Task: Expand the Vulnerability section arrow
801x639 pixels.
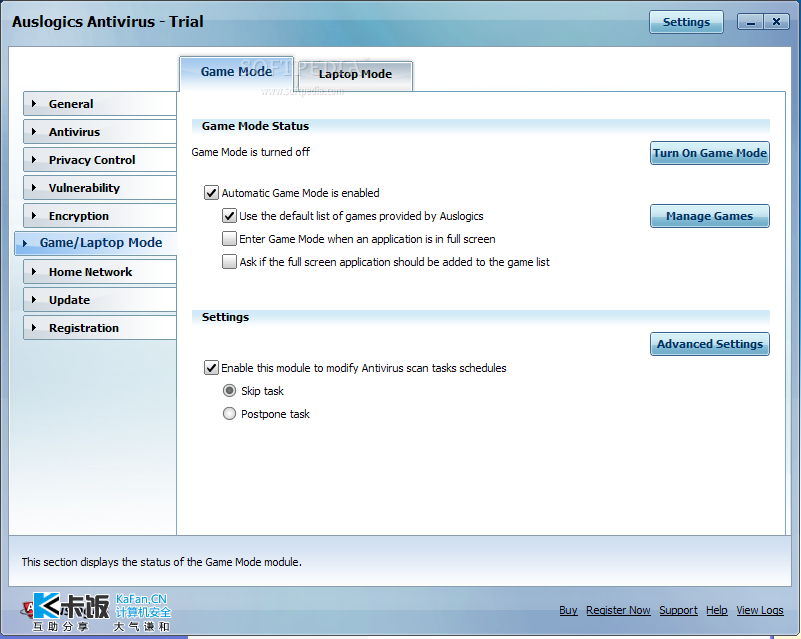Action: (x=34, y=188)
